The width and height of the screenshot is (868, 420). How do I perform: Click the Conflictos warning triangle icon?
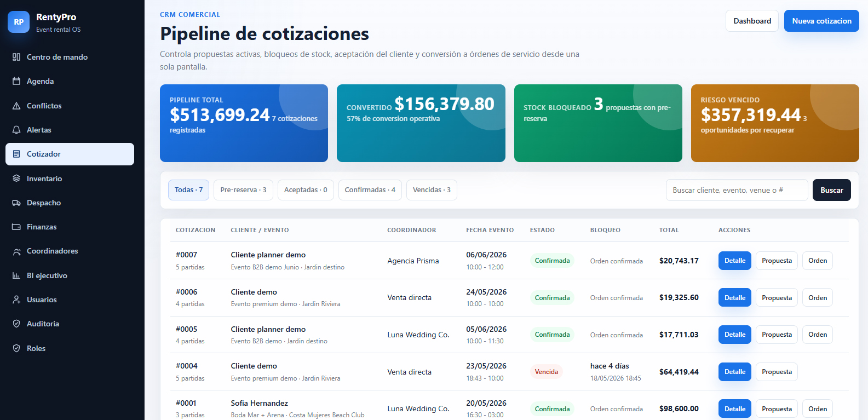(16, 106)
